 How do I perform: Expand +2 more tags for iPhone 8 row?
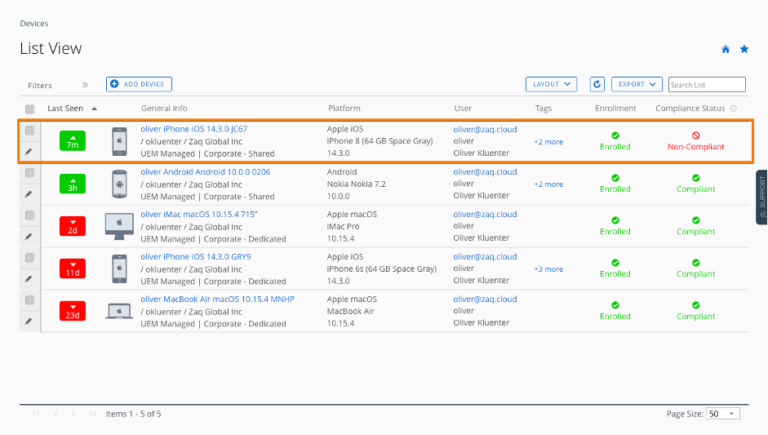549,142
